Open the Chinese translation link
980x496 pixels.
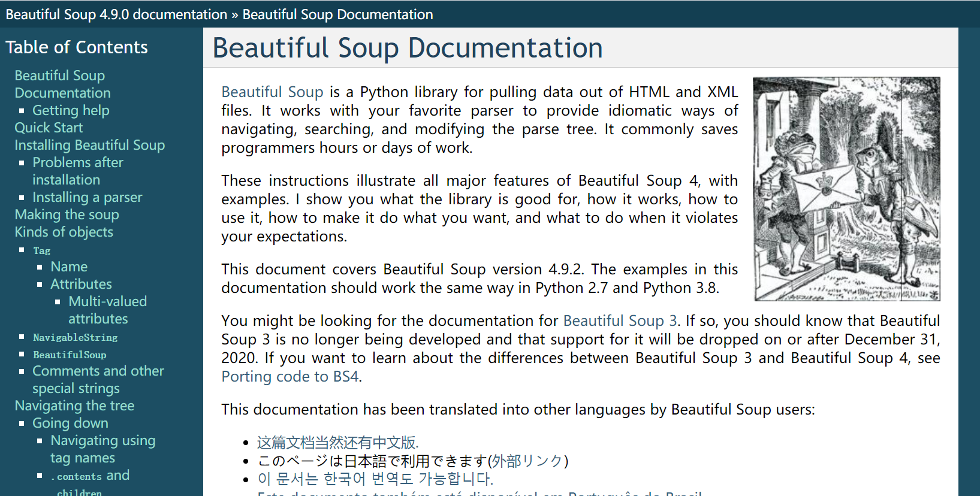[x=337, y=443]
